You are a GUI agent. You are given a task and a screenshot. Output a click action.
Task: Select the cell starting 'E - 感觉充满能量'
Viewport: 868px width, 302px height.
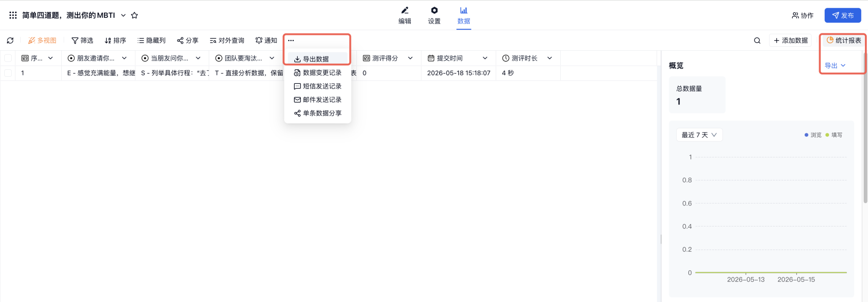point(99,73)
